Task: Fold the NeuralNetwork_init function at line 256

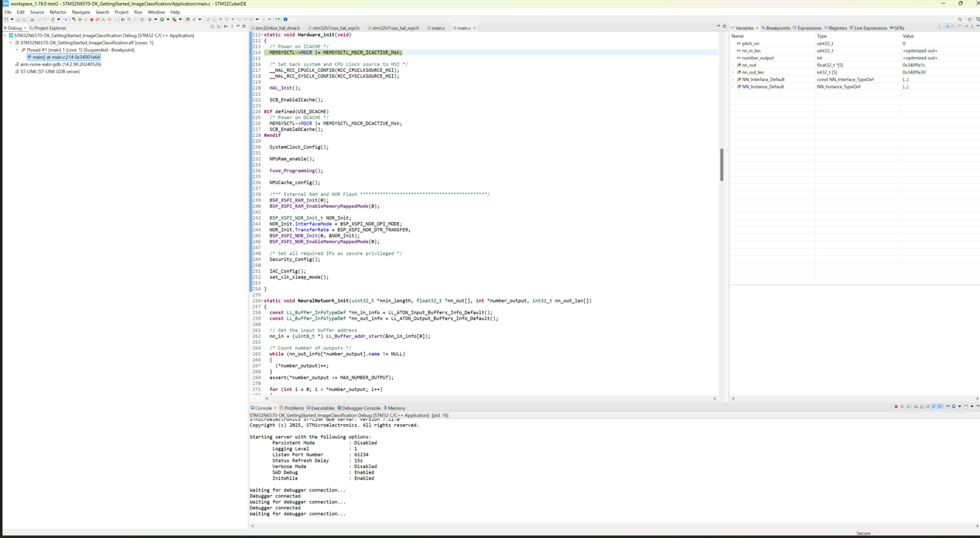Action: pos(262,301)
